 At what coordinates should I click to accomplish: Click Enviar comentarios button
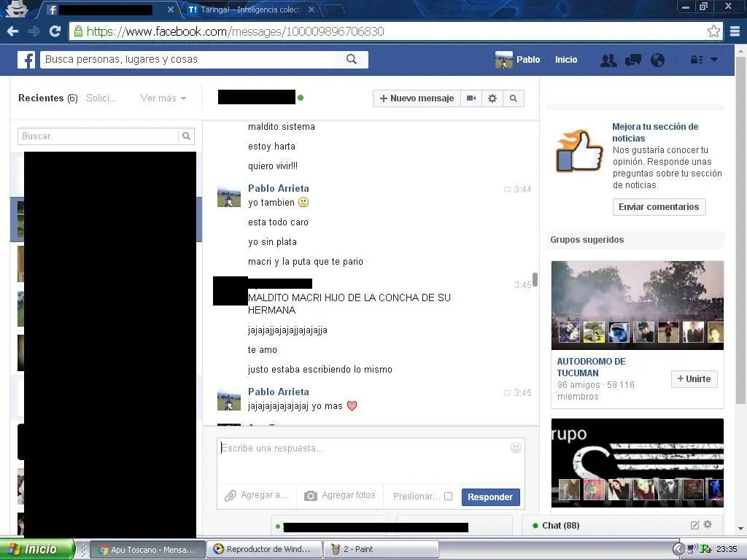[x=659, y=207]
